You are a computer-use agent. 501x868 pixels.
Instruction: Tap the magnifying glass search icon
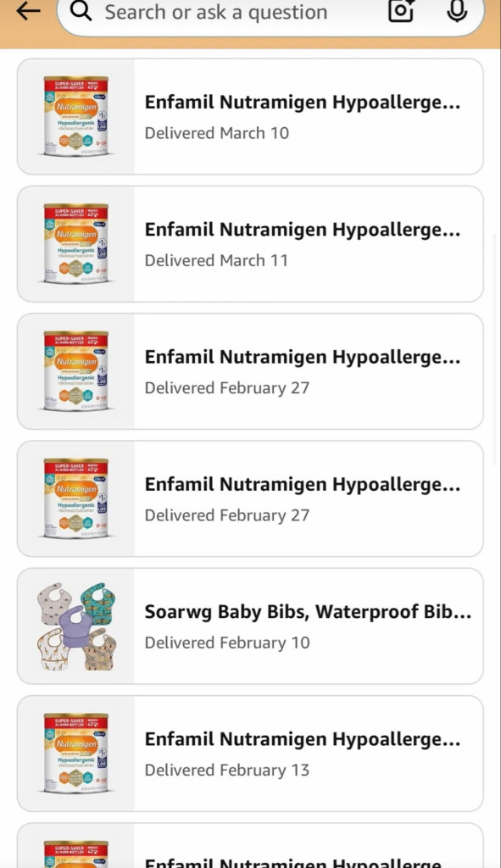pos(81,13)
